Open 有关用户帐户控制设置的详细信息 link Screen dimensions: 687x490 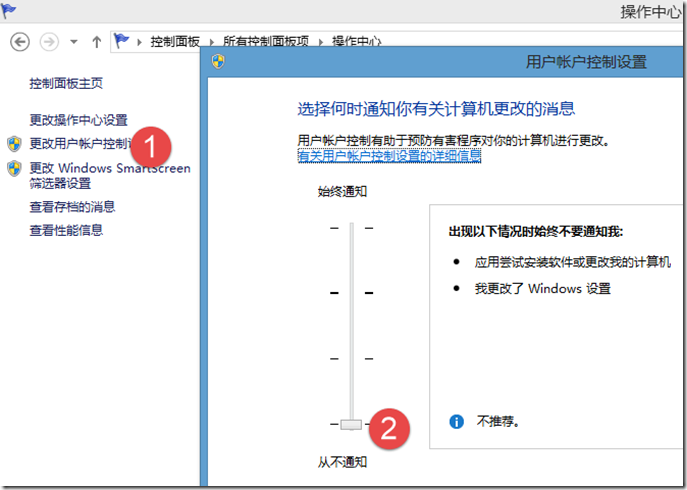pos(389,156)
